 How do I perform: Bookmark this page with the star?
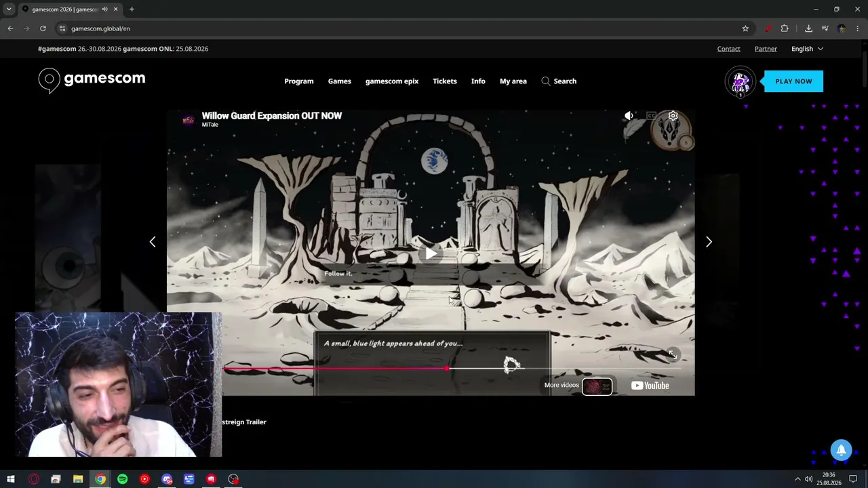(745, 28)
